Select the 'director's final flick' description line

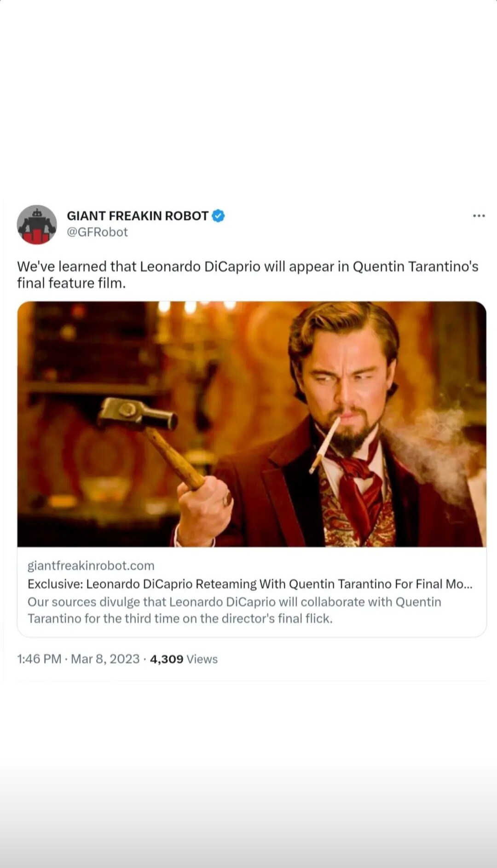pos(180,619)
